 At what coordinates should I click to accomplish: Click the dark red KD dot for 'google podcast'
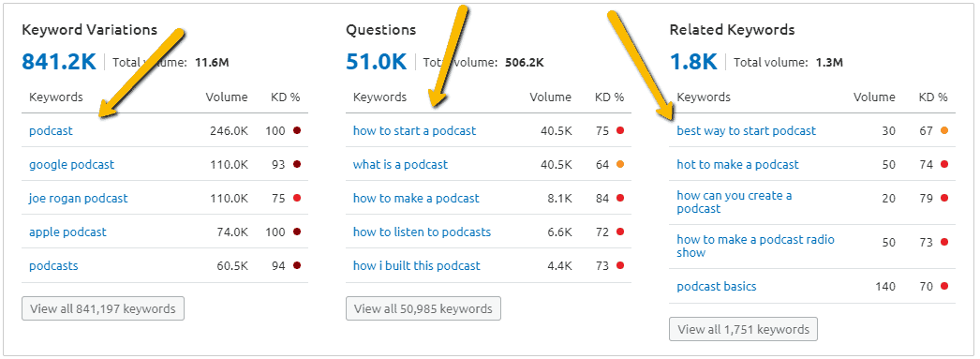pyautogui.click(x=297, y=164)
